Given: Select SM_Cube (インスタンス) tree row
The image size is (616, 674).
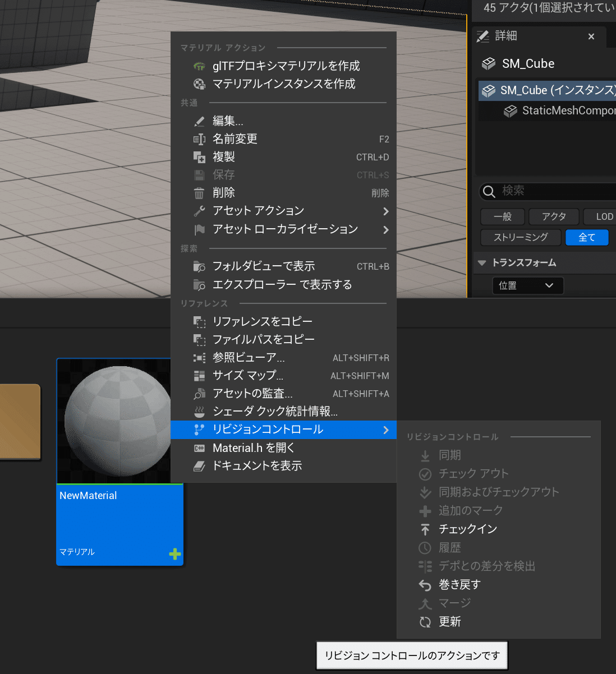Looking at the screenshot, I should pos(547,90).
